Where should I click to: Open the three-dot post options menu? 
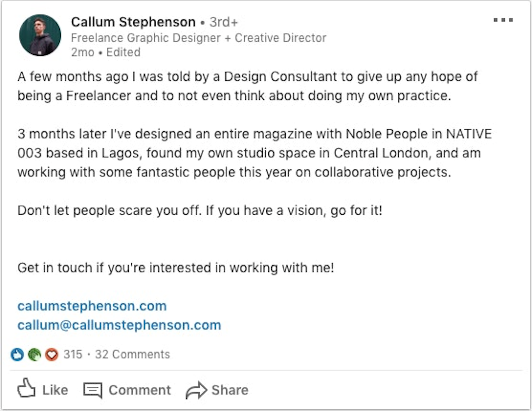503,20
